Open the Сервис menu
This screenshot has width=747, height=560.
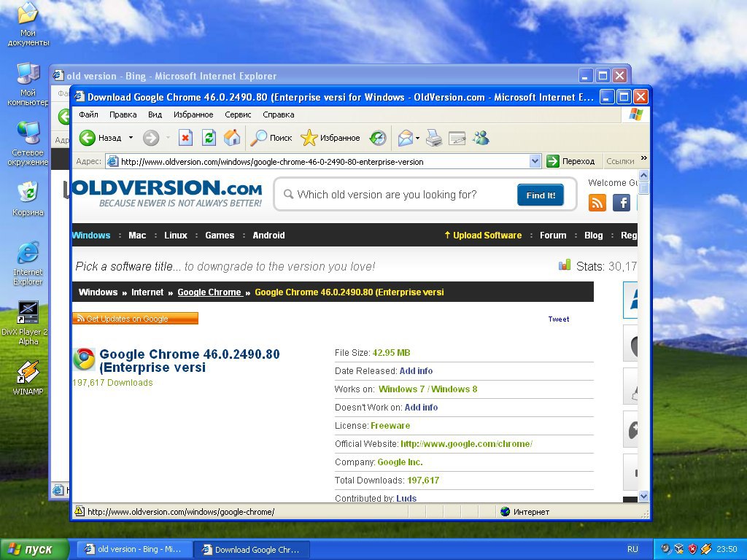coord(238,114)
